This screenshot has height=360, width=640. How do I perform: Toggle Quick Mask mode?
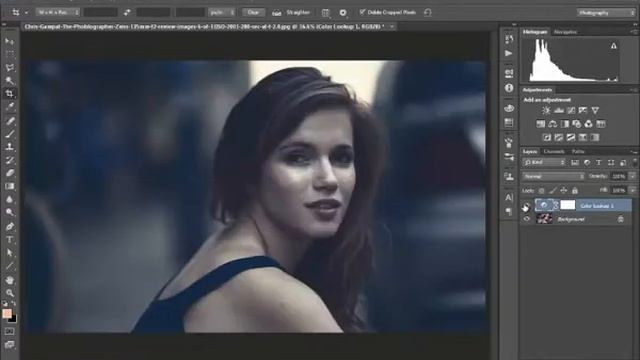pyautogui.click(x=9, y=331)
